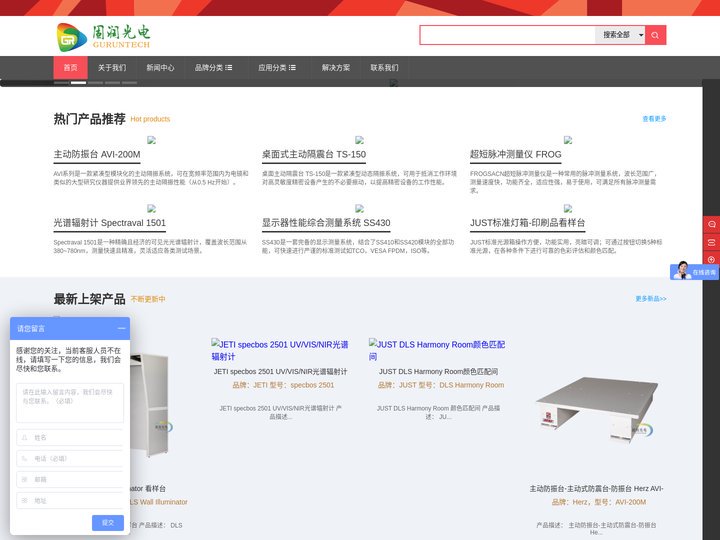Click broken image icon above JUST标准灯箱
720x540 pixels.
point(568,208)
